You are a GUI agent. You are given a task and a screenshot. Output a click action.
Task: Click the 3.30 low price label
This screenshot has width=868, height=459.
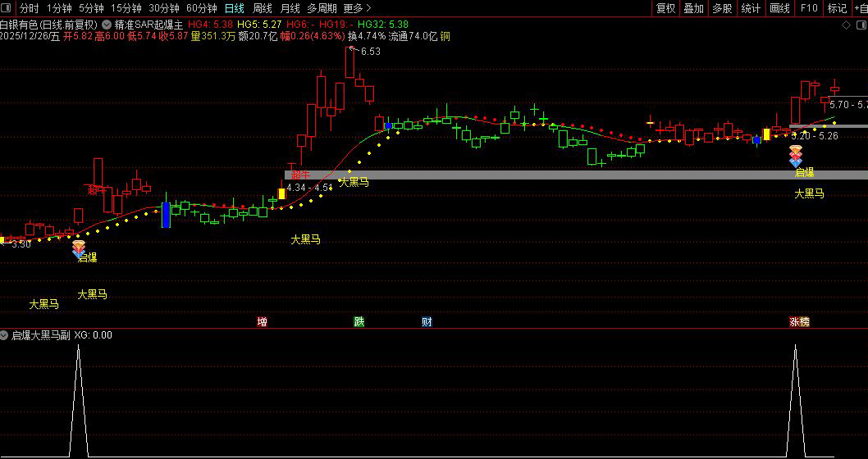(21, 244)
